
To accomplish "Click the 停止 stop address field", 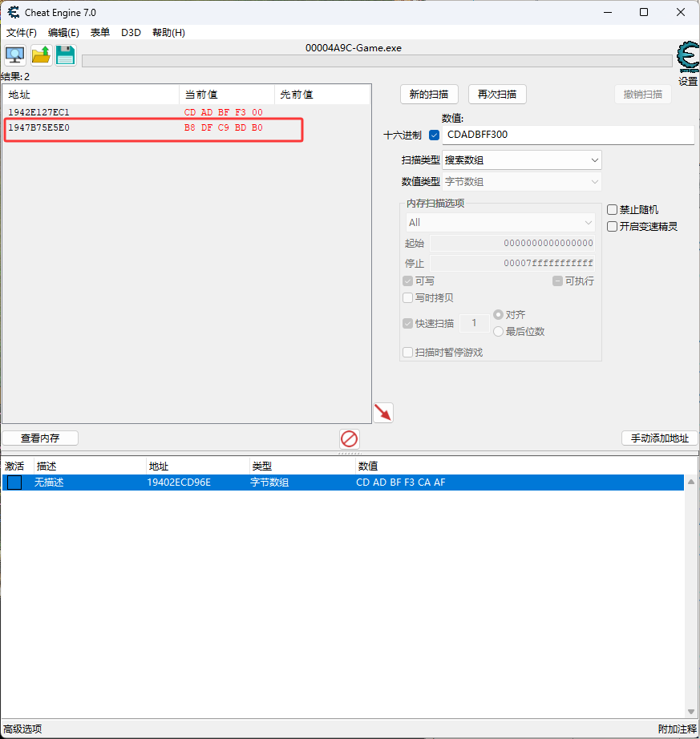I will pos(512,263).
